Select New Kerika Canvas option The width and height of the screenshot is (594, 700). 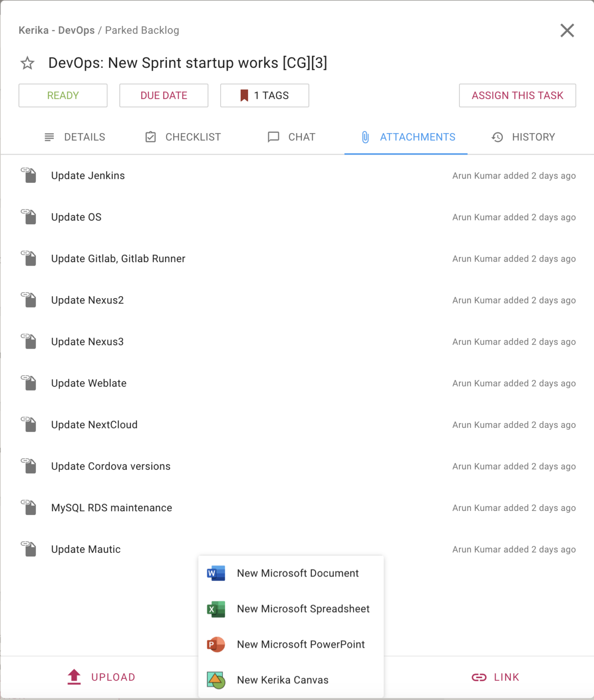pyautogui.click(x=283, y=679)
